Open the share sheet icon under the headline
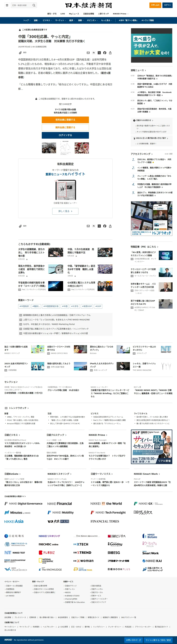Image resolution: width=177 pixels, height=644 pixels. (110, 53)
